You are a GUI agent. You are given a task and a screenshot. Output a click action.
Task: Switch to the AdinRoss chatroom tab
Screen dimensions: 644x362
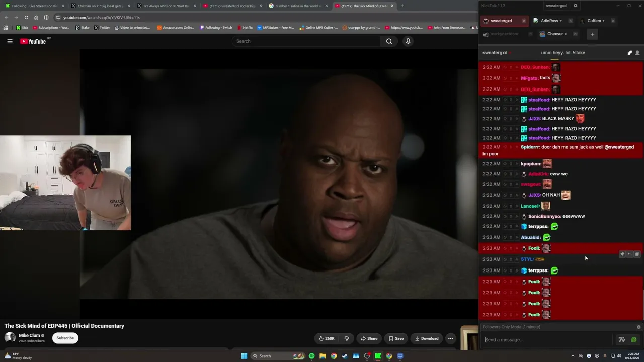pos(552,21)
